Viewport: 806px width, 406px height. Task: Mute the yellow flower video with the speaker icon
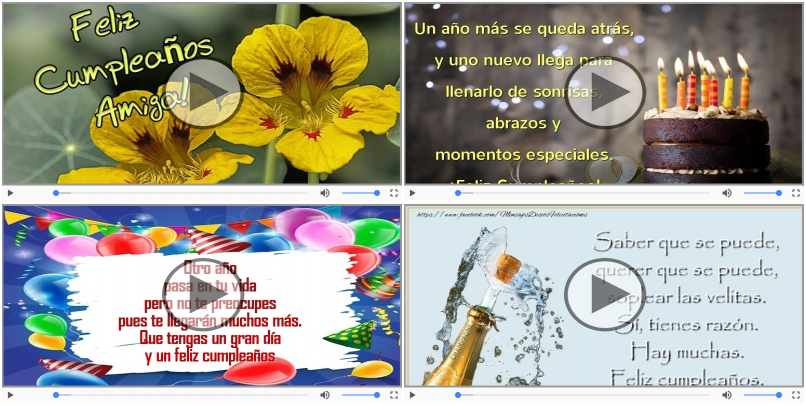pyautogui.click(x=324, y=193)
